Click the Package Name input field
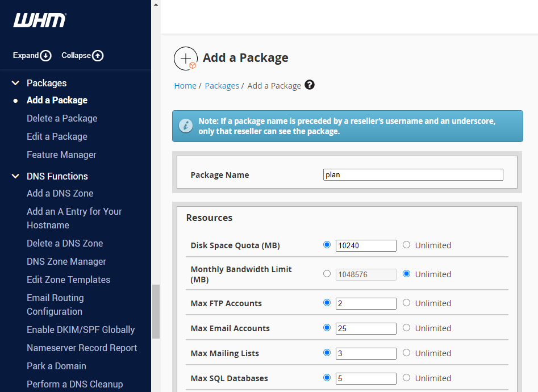 pyautogui.click(x=413, y=175)
